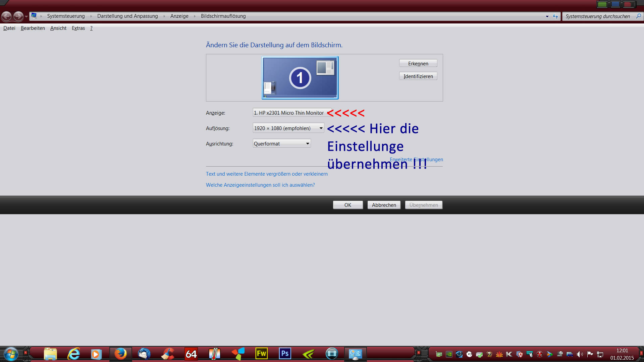Open Photoshop from the taskbar
This screenshot has width=644, height=362.
pos(285,354)
